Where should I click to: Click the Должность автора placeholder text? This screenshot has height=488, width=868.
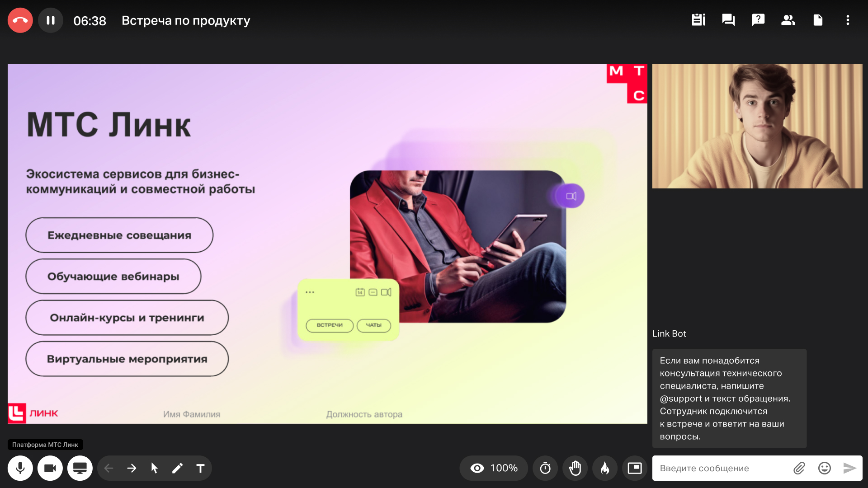pyautogui.click(x=364, y=414)
